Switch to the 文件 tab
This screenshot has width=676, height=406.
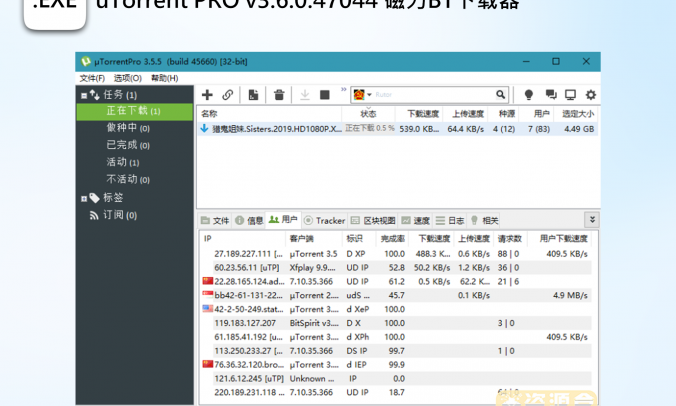[x=215, y=221]
